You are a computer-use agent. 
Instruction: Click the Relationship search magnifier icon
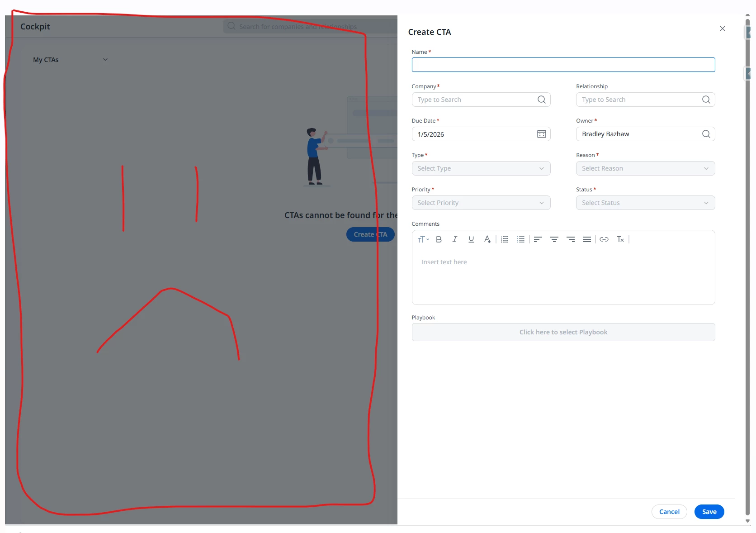click(706, 100)
